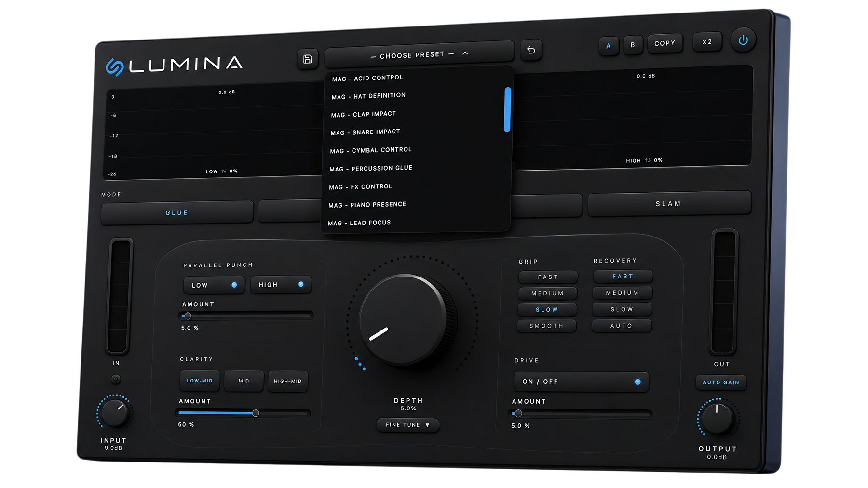868x488 pixels.
Task: Click the Drive Amount slider
Action: 580,414
